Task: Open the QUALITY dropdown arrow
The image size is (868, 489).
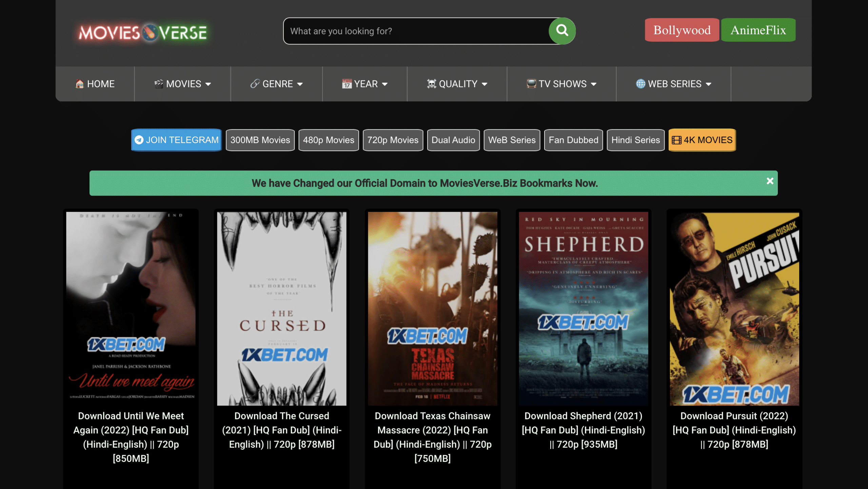Action: pyautogui.click(x=485, y=84)
